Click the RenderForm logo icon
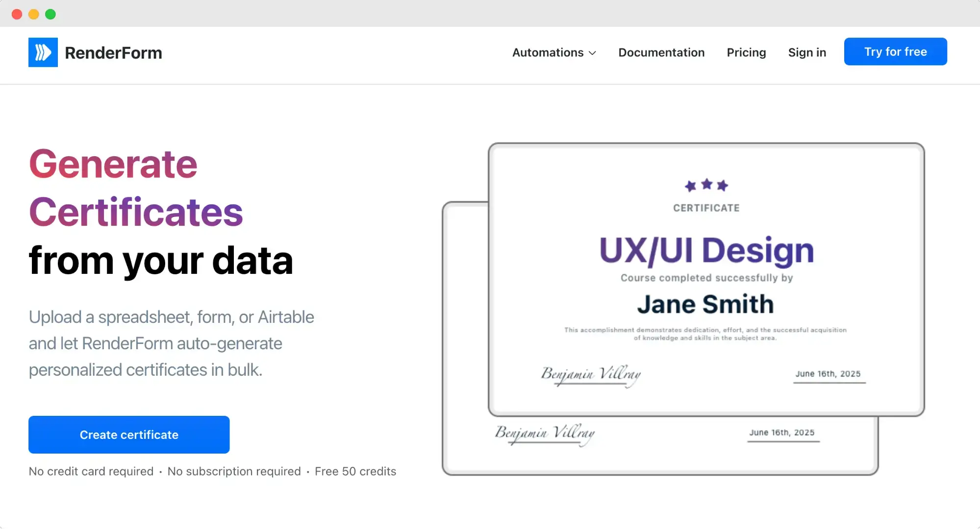 (43, 52)
